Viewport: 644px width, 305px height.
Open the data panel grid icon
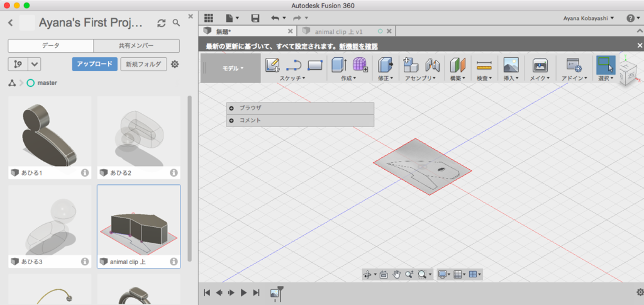coord(209,18)
